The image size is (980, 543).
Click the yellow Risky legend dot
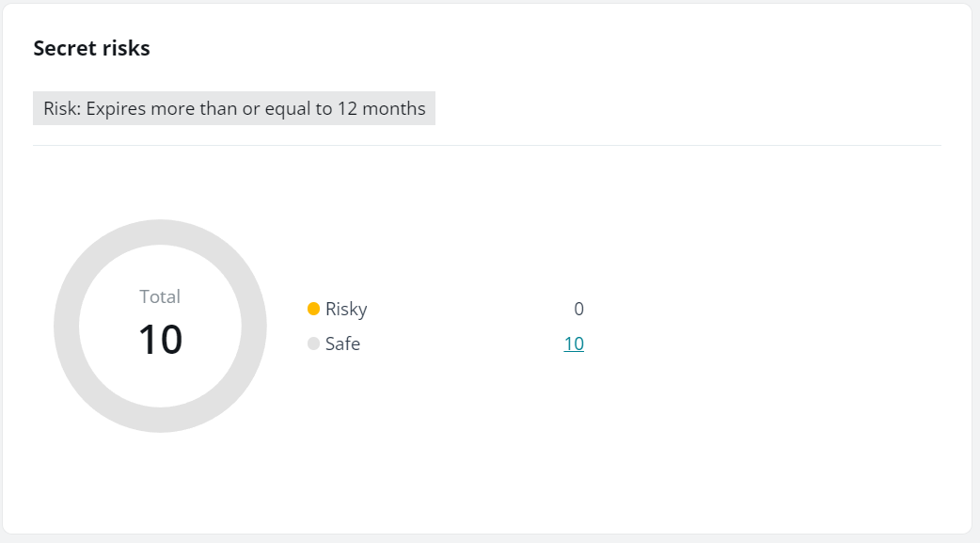coord(314,309)
